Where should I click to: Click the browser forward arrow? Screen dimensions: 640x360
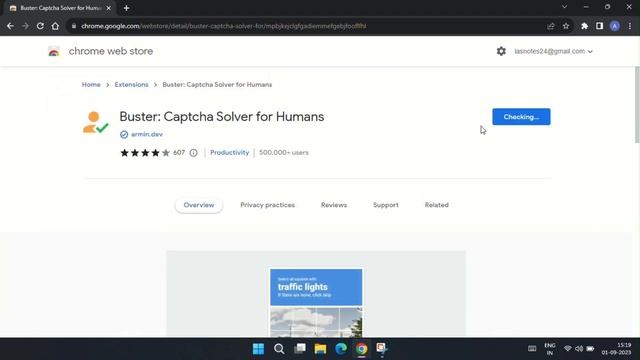[x=25, y=26]
